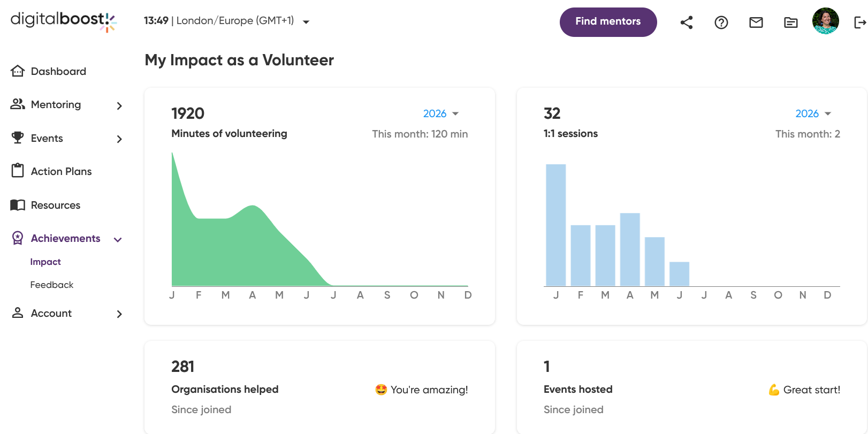Click 'This month: 2' text
The width and height of the screenshot is (868, 434).
808,134
